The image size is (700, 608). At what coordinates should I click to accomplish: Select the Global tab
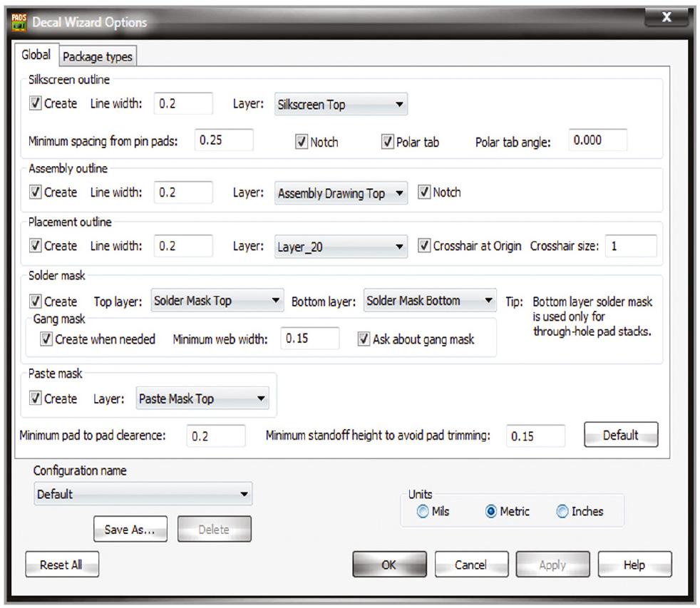click(x=36, y=56)
